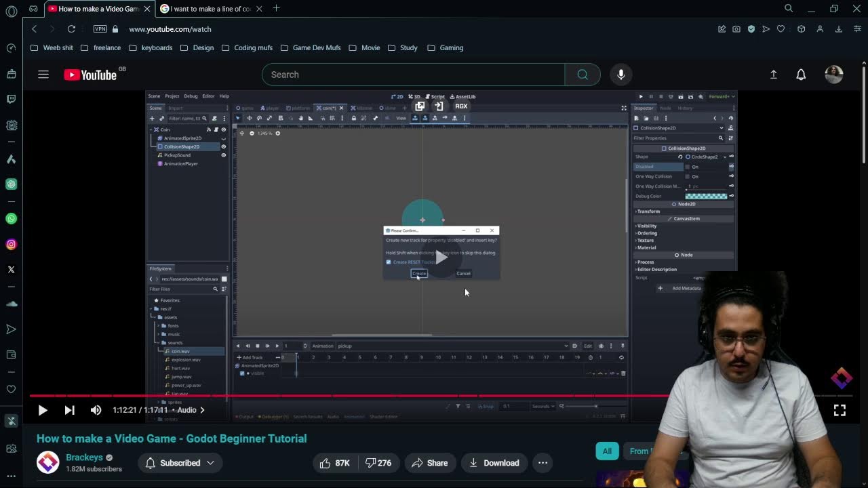Open the YouTube hamburger guide menu
Image resolution: width=868 pixels, height=488 pixels.
[43, 75]
